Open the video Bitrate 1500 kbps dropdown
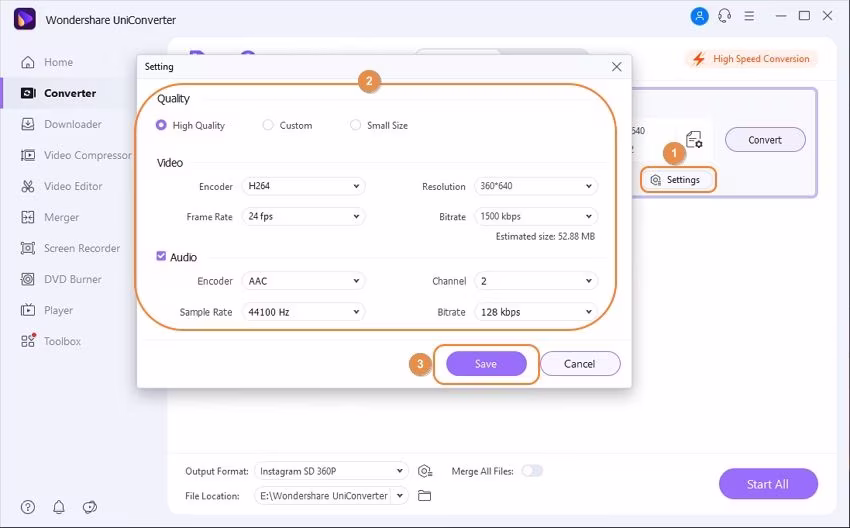The width and height of the screenshot is (850, 528). (536, 216)
